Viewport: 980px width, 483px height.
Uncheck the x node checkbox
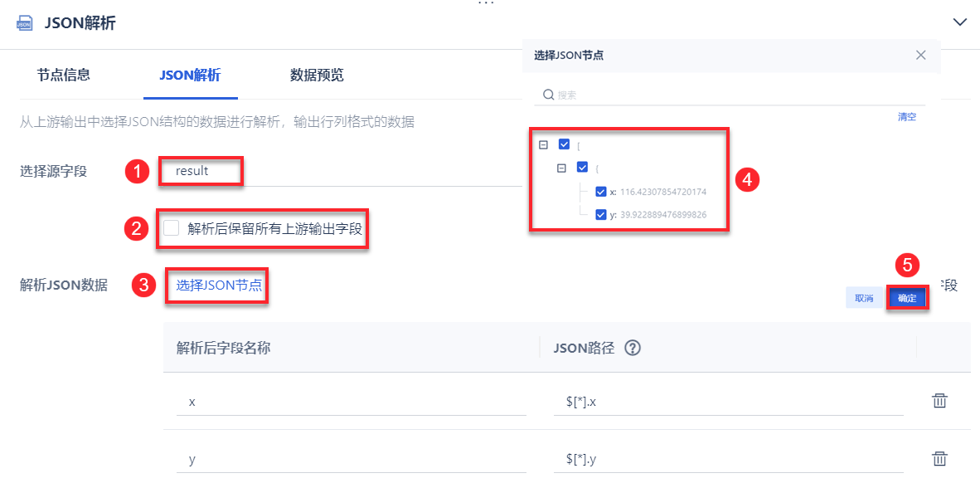tap(601, 192)
